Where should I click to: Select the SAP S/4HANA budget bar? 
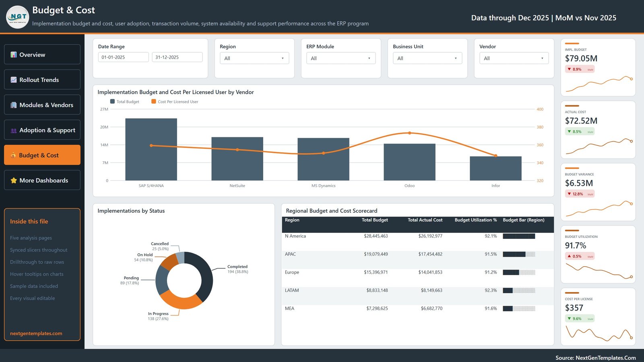click(151, 149)
